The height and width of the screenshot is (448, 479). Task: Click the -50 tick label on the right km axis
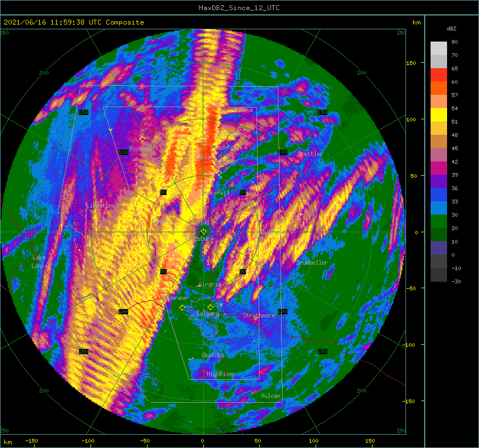[411, 288]
